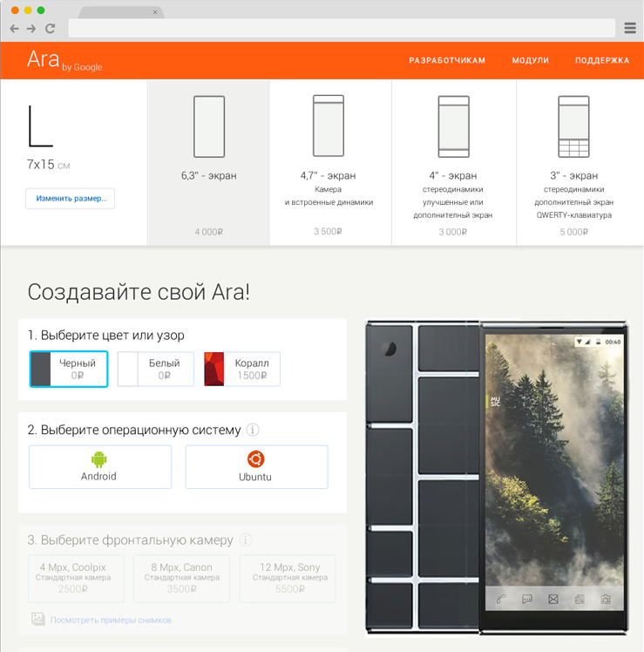This screenshot has height=652, width=644.
Task: Tap the mail envelope icon on preview
Action: point(553,599)
